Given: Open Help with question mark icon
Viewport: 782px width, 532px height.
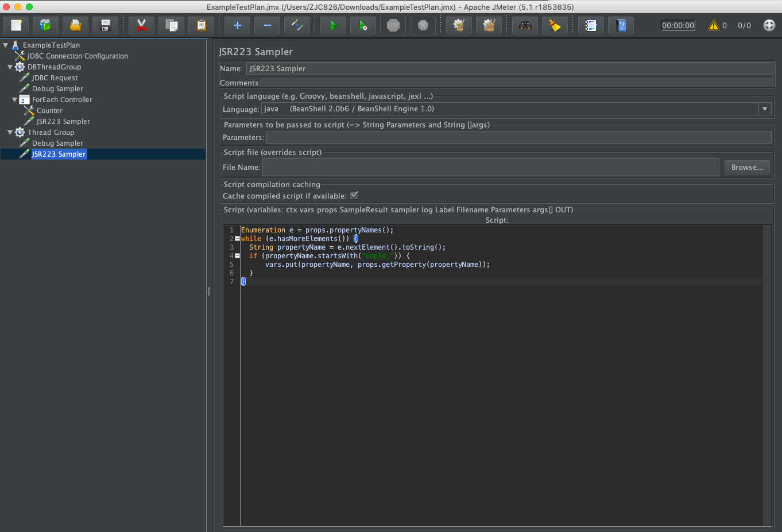Looking at the screenshot, I should point(621,25).
